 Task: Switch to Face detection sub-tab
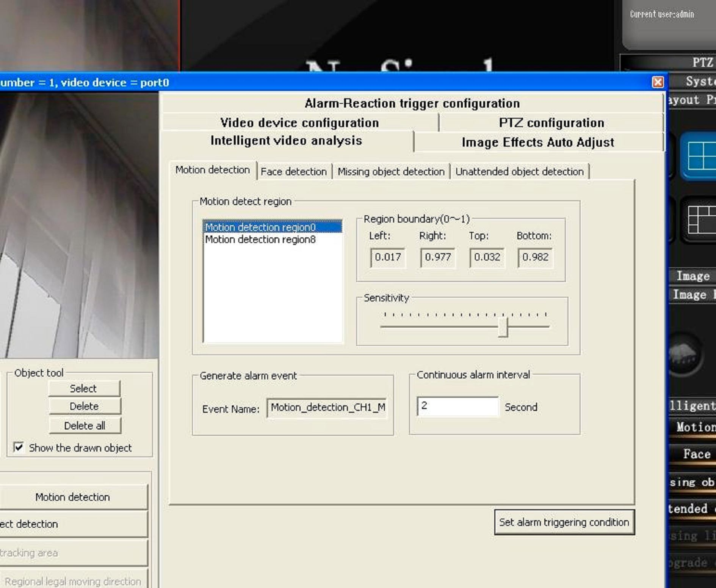coord(294,171)
